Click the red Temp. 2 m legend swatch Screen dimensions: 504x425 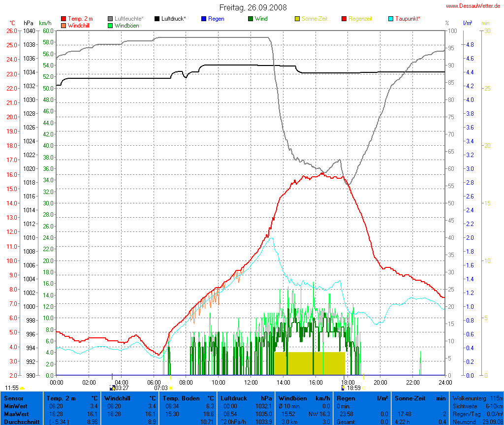[x=63, y=19]
